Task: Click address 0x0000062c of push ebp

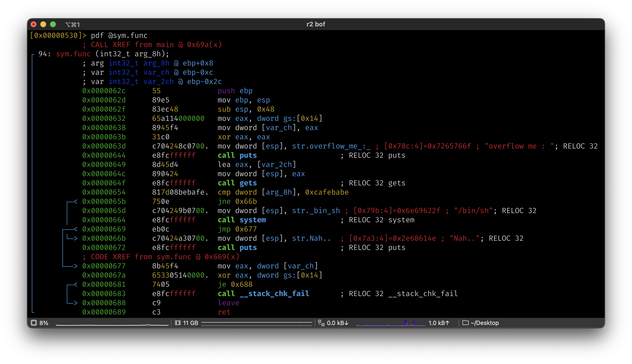Action: point(104,91)
